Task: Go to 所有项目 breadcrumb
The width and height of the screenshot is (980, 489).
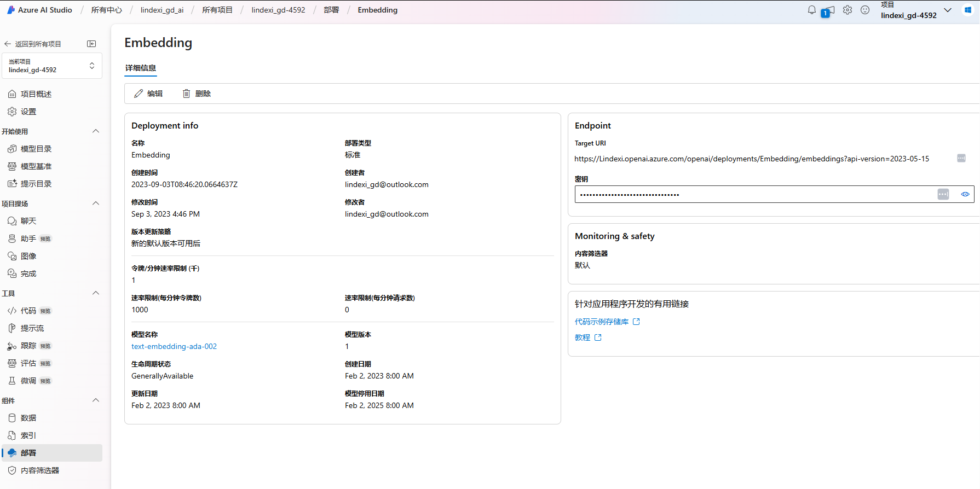Action: [x=217, y=10]
